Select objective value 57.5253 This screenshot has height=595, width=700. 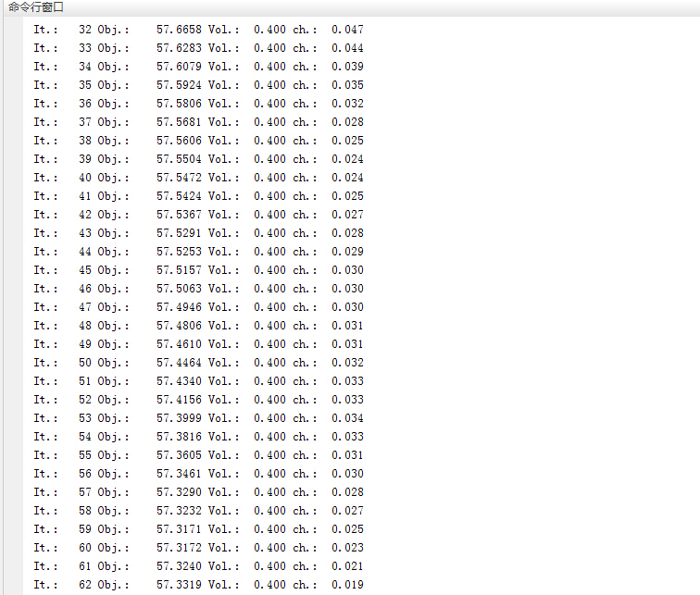(179, 252)
